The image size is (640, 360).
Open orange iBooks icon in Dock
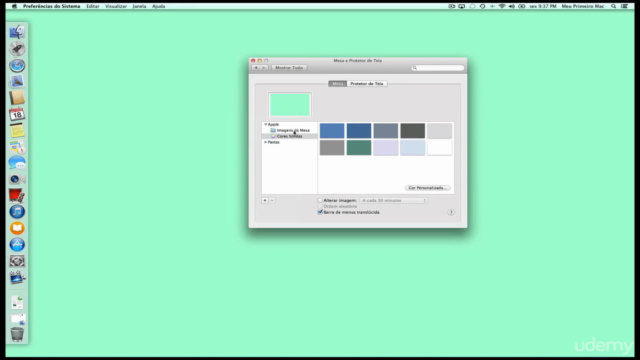[x=17, y=228]
